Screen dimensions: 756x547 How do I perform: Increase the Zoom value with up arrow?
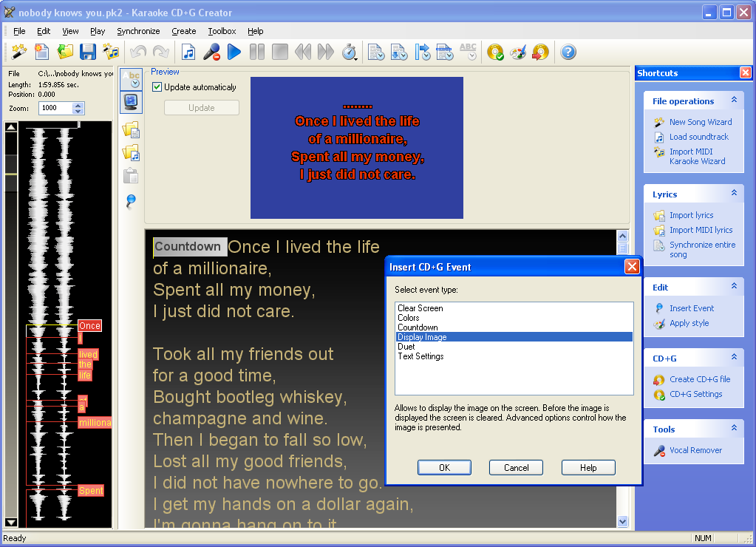pyautogui.click(x=78, y=105)
